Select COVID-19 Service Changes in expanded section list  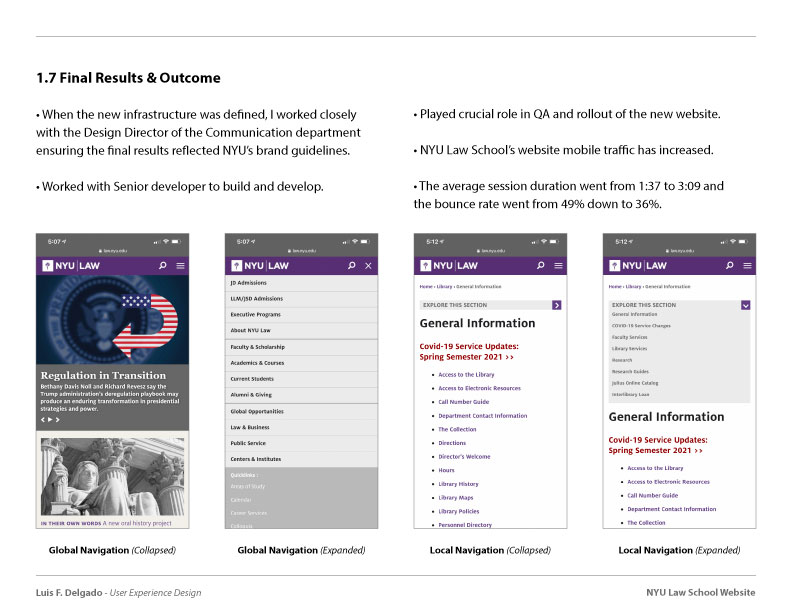point(641,326)
